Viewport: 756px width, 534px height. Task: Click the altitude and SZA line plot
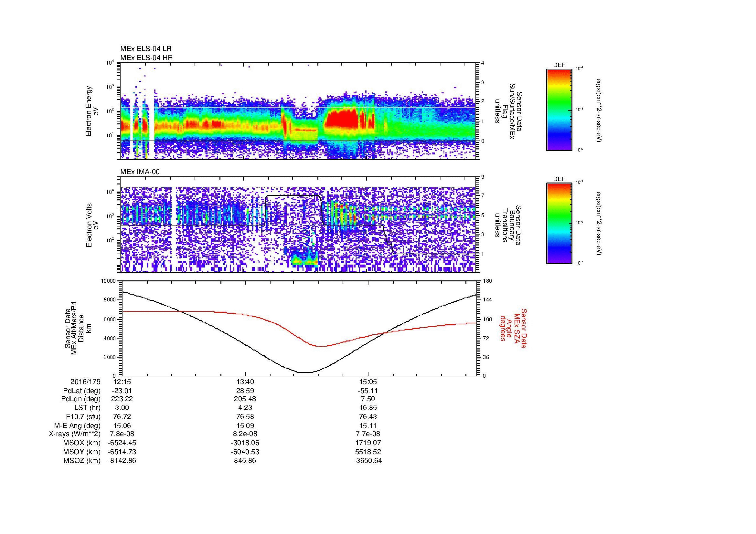point(299,328)
